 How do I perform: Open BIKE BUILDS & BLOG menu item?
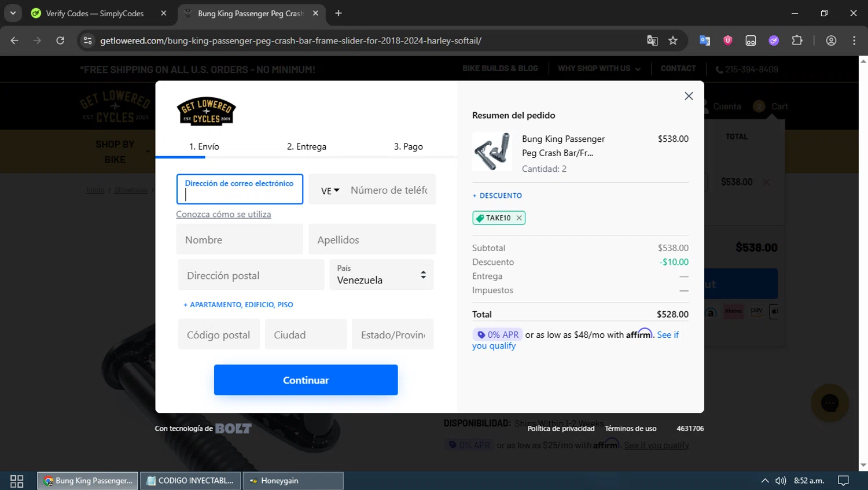coord(500,68)
